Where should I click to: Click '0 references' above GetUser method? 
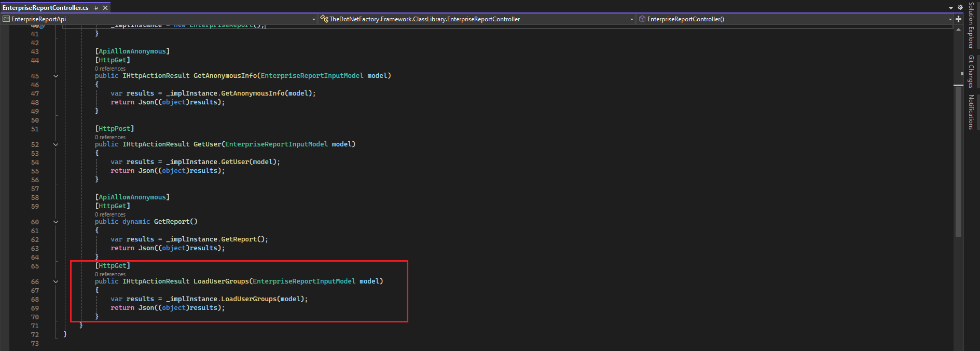[x=110, y=137]
